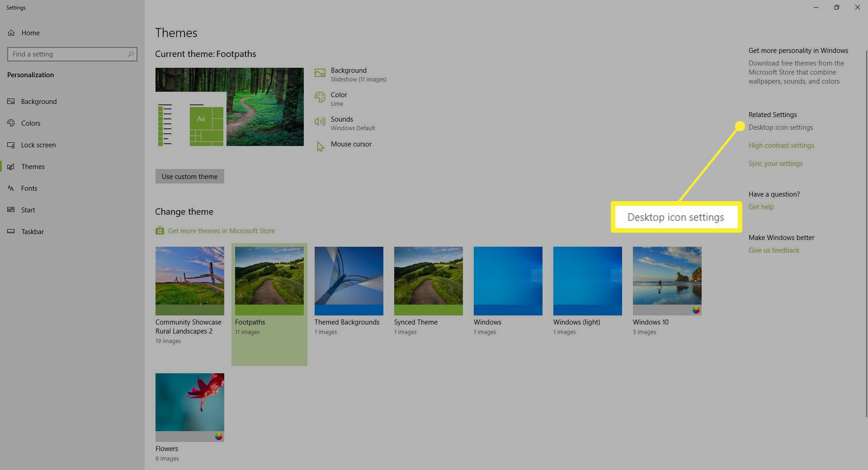Click 'Get more personality in Windows' text
The image size is (868, 470).
click(x=798, y=51)
